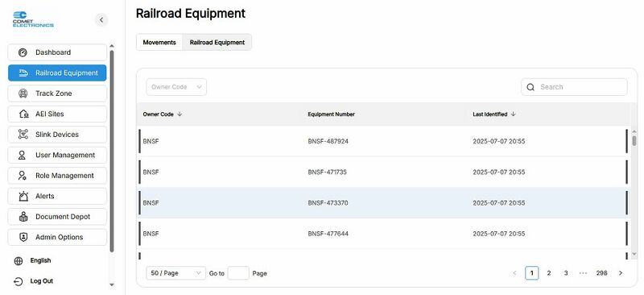Screen dimensions: 644x295
Task: Select equipment number BNSF-473370
Action: pos(328,203)
